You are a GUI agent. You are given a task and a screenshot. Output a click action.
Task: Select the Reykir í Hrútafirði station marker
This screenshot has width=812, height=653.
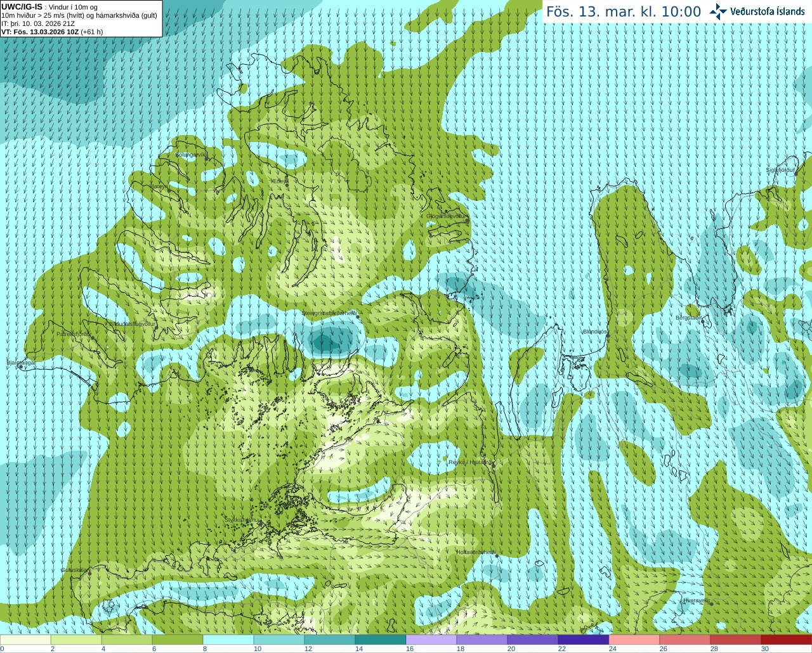pos(494,466)
